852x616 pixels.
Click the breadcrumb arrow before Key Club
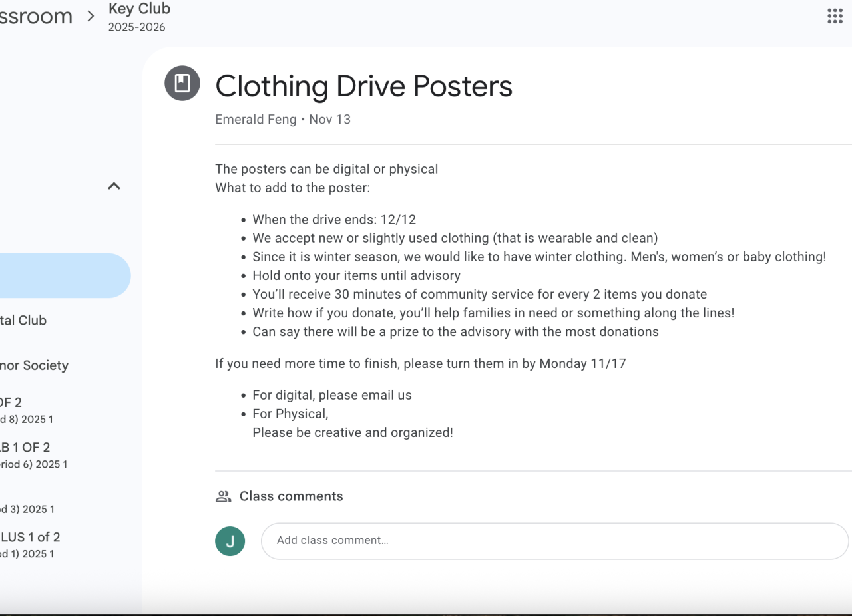91,16
